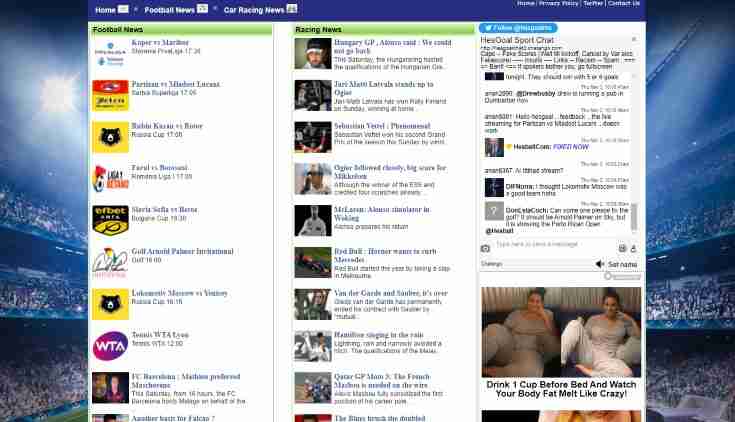Screen dimensions: 735x422
Task: Open the Hungary GP Alonso article
Action: (392, 46)
